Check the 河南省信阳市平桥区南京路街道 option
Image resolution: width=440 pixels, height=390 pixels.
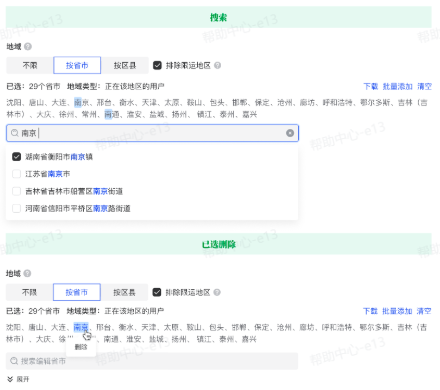point(16,209)
